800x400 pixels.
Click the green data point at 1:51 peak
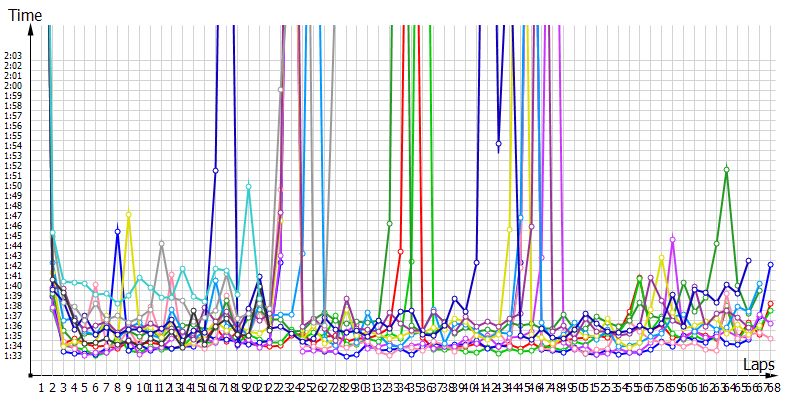727,170
